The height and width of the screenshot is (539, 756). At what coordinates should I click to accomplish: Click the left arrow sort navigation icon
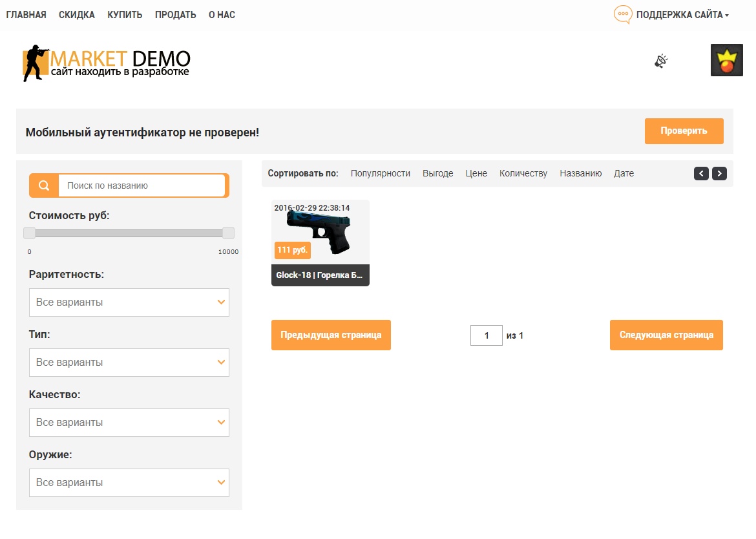click(701, 173)
